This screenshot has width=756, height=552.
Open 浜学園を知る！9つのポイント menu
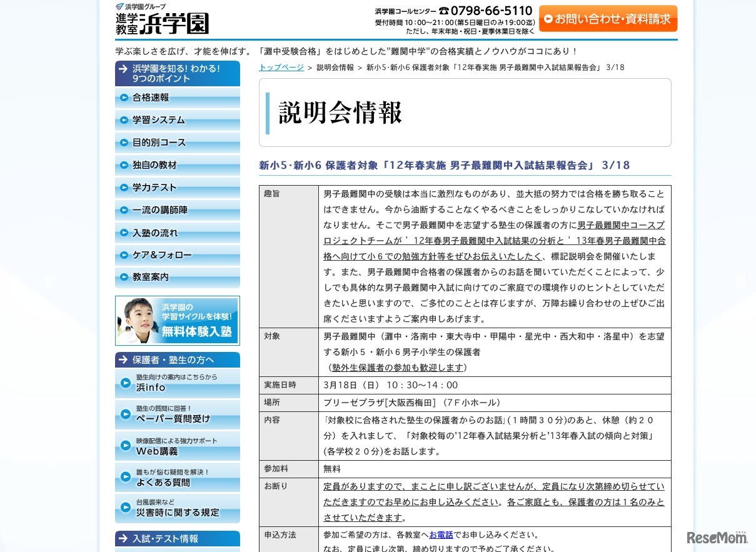pyautogui.click(x=178, y=73)
